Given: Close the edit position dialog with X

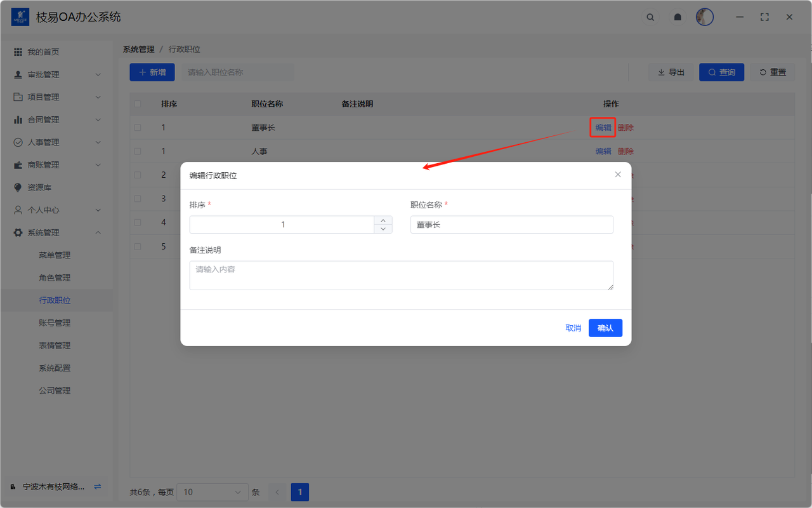Looking at the screenshot, I should [618, 175].
